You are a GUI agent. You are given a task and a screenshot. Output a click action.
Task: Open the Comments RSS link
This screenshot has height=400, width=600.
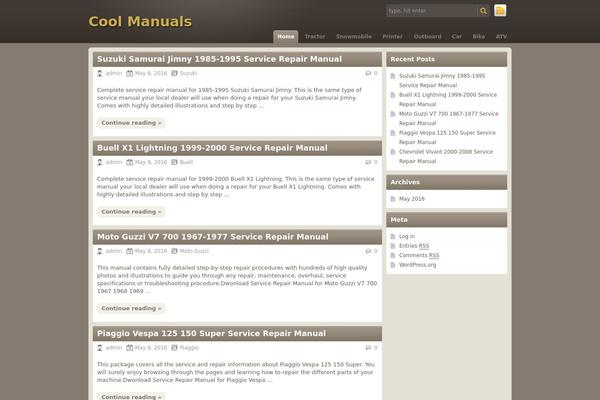(x=419, y=255)
